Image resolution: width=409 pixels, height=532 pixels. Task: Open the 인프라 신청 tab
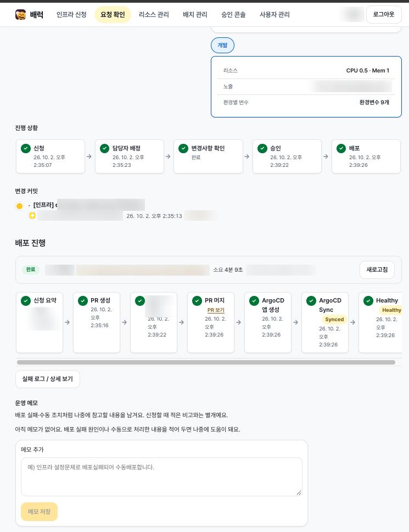click(x=71, y=15)
